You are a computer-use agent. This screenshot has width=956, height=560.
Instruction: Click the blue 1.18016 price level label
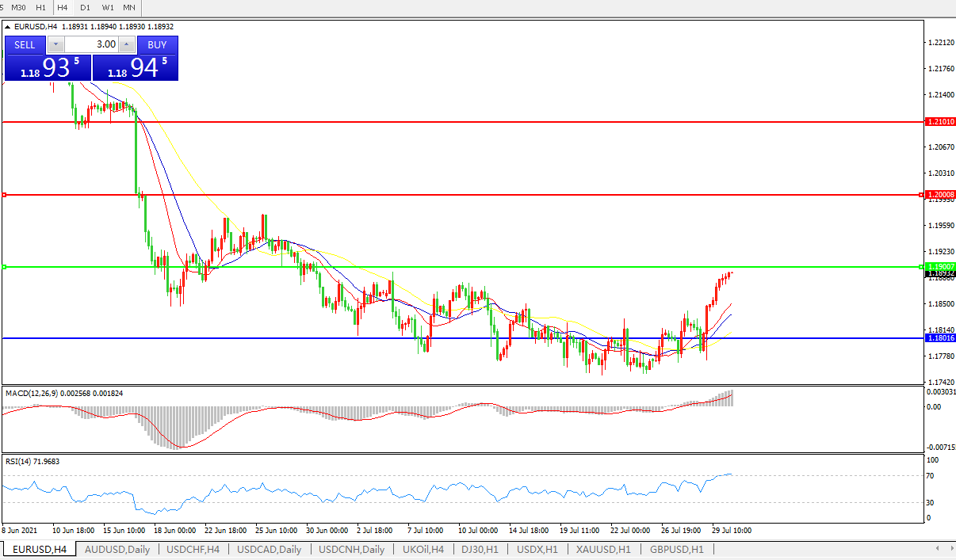click(940, 338)
